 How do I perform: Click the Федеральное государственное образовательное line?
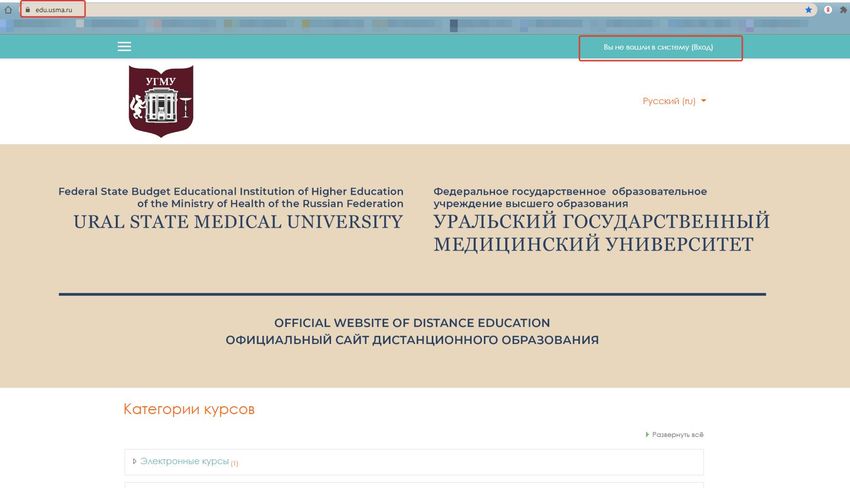[x=570, y=191]
